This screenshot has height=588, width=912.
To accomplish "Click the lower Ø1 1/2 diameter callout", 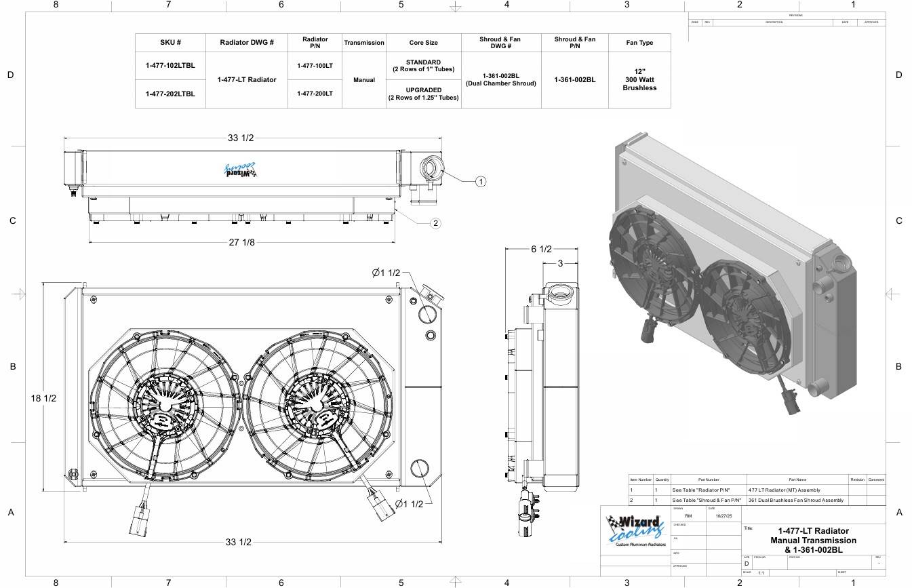I will [409, 504].
